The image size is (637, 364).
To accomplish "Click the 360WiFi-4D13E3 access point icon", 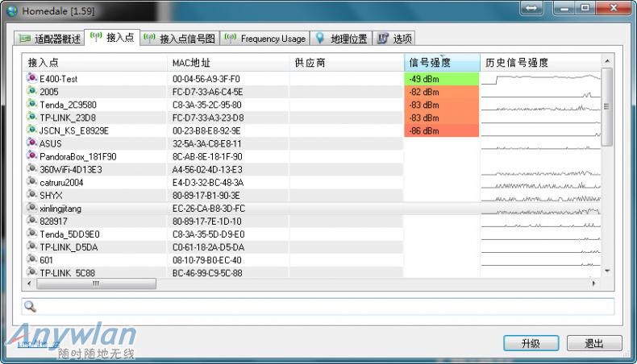I will [x=31, y=168].
